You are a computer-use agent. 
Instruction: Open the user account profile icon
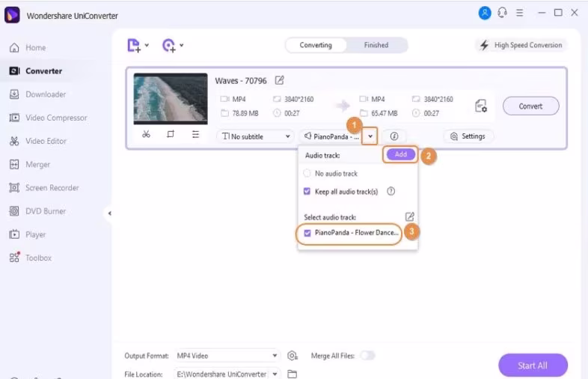coord(485,13)
